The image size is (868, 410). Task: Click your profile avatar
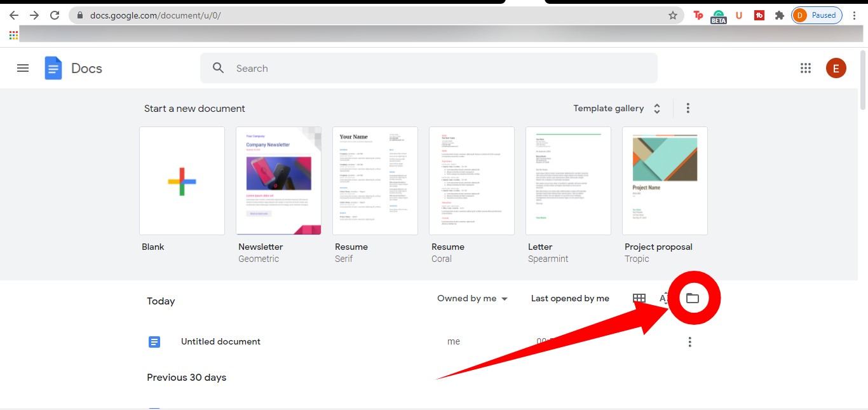point(836,68)
